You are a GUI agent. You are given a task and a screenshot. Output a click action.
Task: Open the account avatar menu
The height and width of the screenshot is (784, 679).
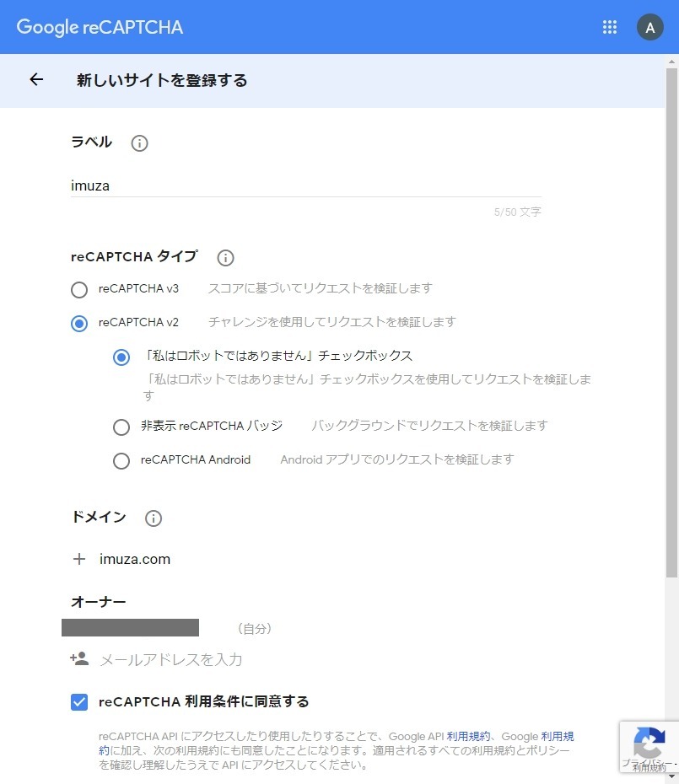click(650, 28)
